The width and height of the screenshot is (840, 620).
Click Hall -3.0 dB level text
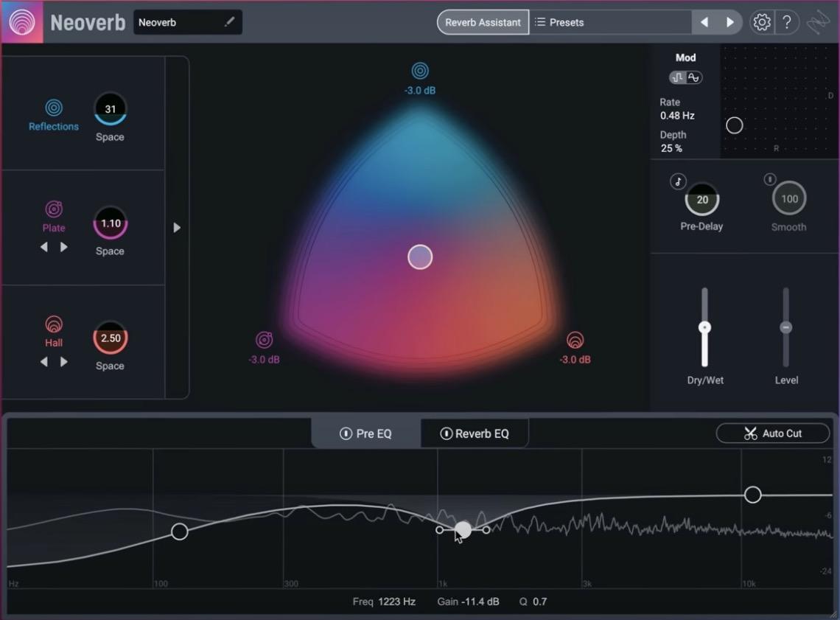pos(575,360)
